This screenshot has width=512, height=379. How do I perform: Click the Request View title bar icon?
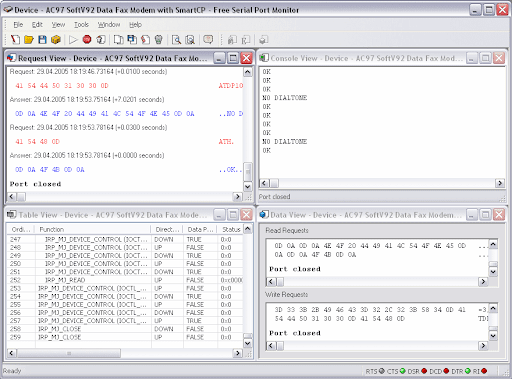pos(11,58)
